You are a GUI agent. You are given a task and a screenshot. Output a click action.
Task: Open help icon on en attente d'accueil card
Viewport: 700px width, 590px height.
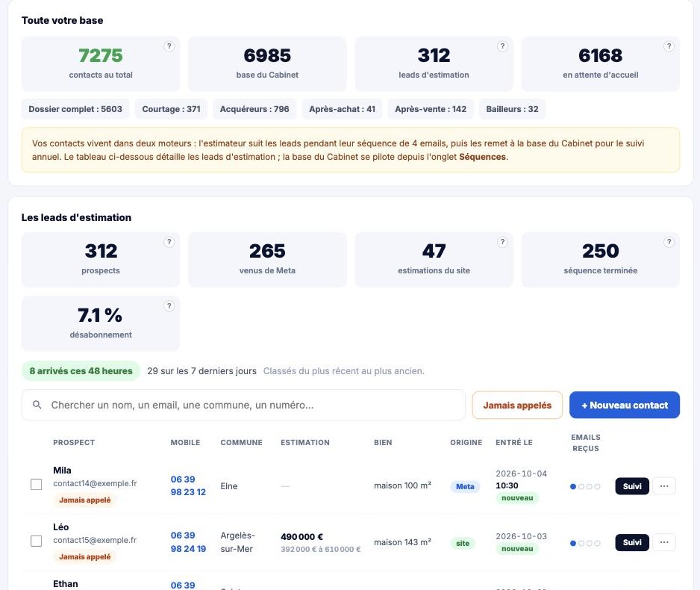[669, 46]
